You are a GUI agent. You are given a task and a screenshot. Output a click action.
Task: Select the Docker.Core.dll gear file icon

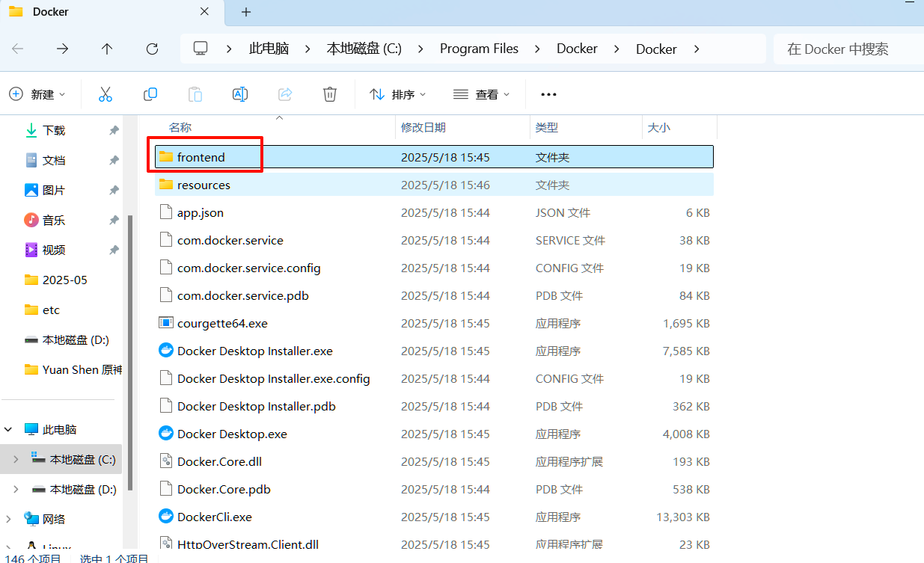[166, 461]
